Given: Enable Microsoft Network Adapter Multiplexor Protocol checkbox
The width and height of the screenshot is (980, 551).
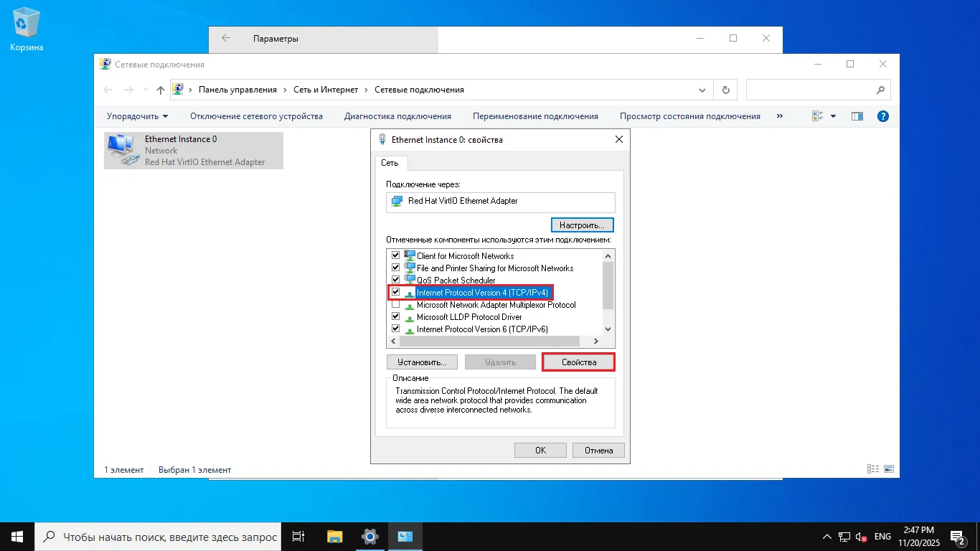Looking at the screenshot, I should tap(395, 305).
